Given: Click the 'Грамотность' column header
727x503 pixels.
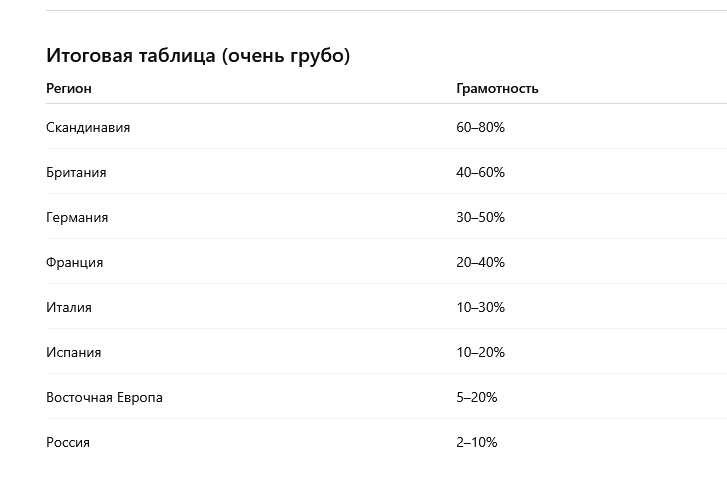Looking at the screenshot, I should (497, 88).
